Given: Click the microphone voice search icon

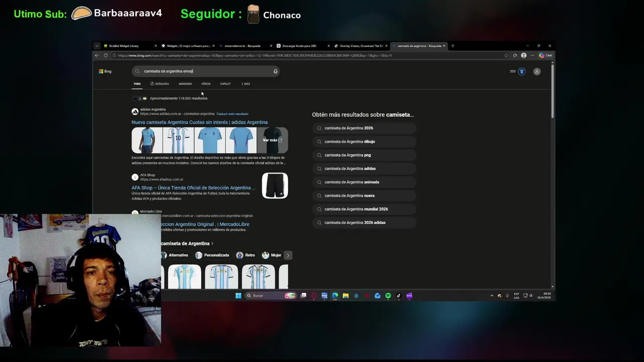Looking at the screenshot, I should [x=275, y=71].
